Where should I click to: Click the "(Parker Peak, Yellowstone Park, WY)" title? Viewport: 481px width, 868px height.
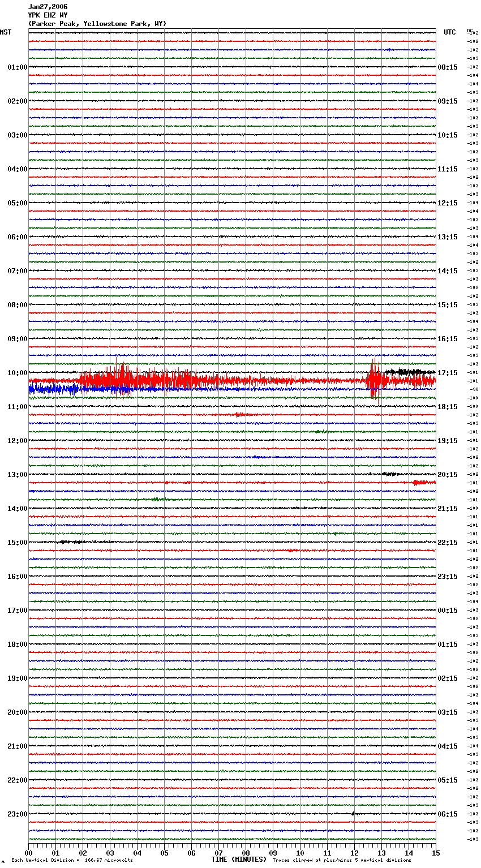pos(97,24)
